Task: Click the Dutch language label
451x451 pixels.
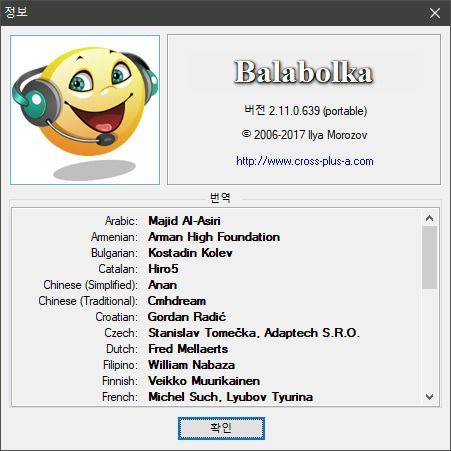Action: tap(122, 349)
